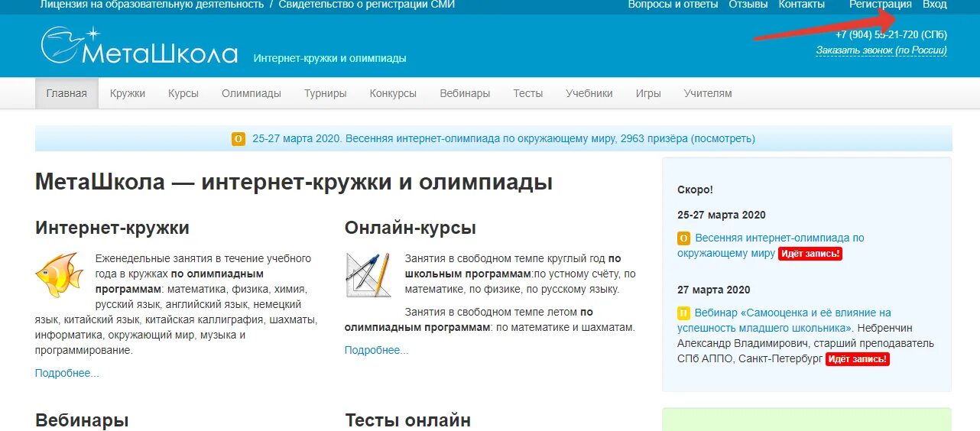Click the goldfish icon under Интернет-кружки
Viewport: 980px width, 431px height.
pyautogui.click(x=59, y=274)
